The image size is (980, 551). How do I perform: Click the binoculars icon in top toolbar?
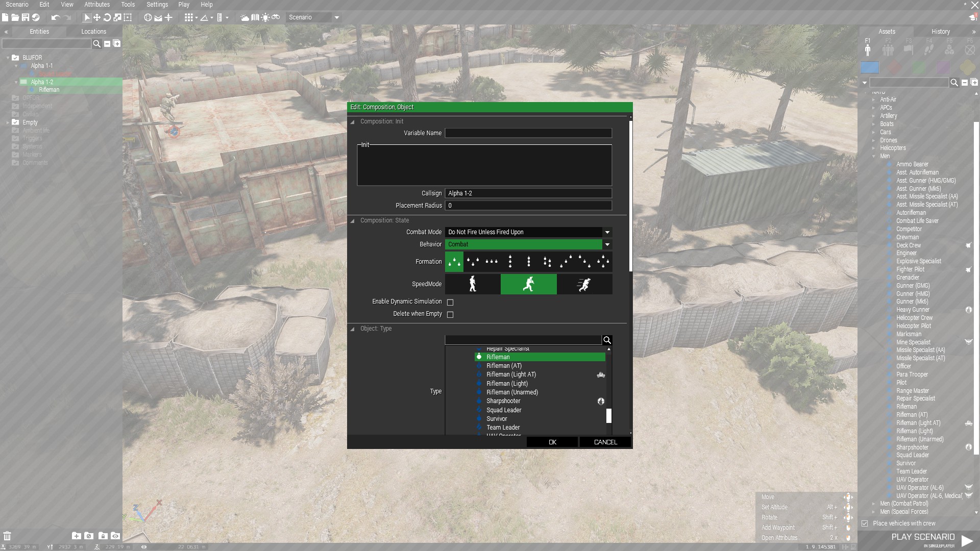tap(276, 17)
